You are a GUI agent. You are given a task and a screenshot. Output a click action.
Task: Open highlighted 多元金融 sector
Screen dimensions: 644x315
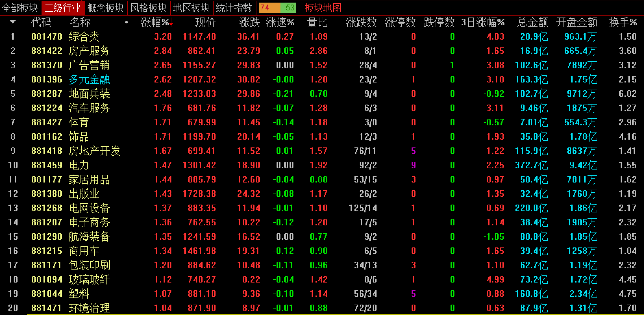pos(89,80)
